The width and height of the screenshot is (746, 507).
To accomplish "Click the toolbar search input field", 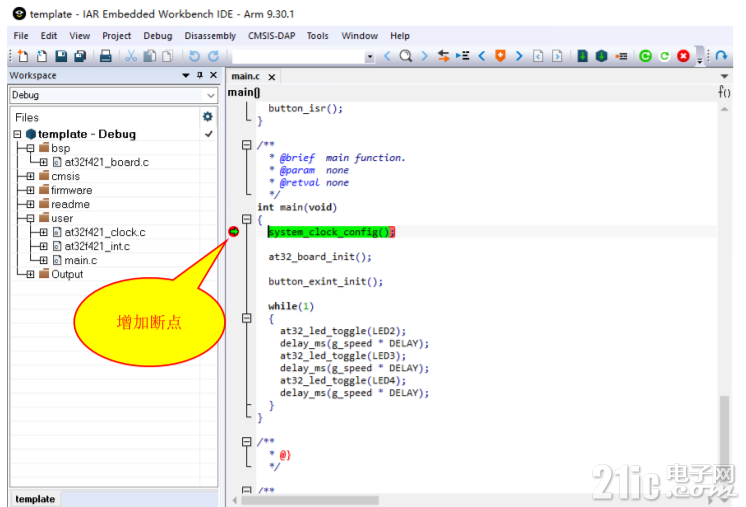I will [x=299, y=57].
